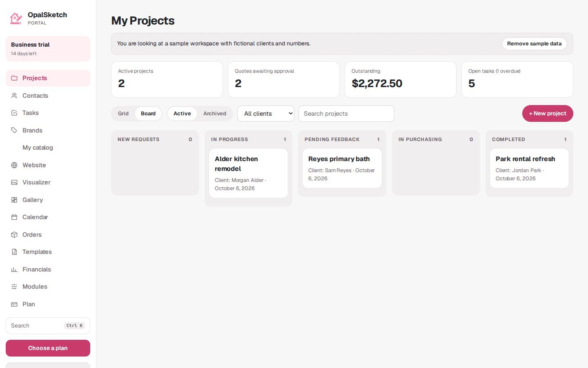Open the Calendar page
588x368 pixels.
coord(48,217)
